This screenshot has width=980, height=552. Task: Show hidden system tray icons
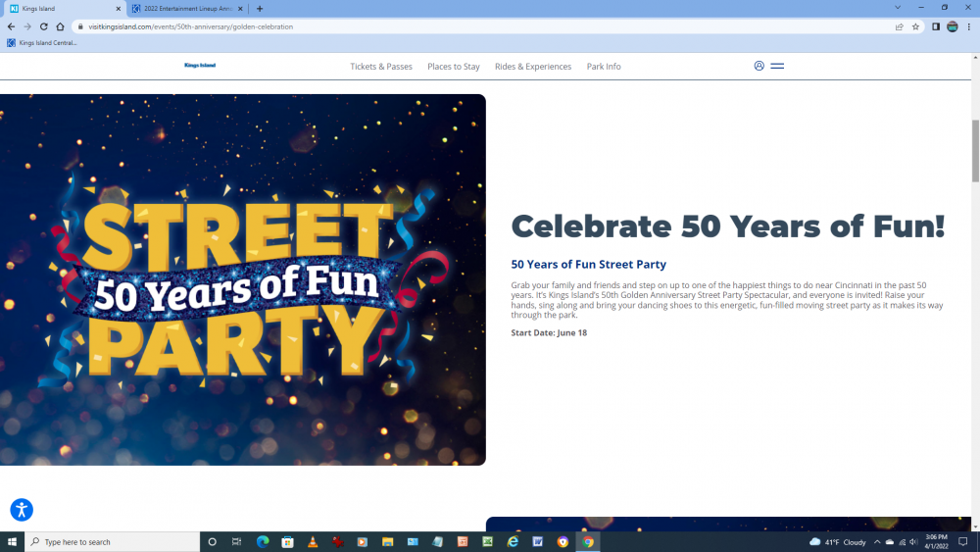(x=877, y=542)
